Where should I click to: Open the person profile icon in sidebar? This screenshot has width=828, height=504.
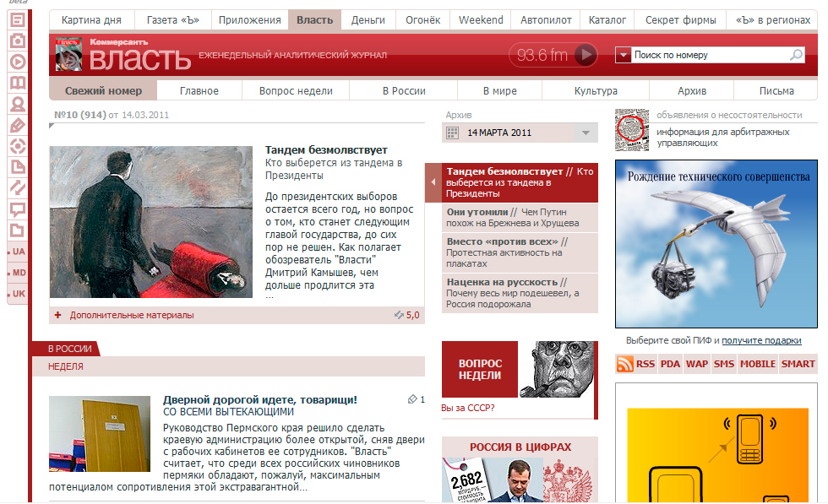18,104
